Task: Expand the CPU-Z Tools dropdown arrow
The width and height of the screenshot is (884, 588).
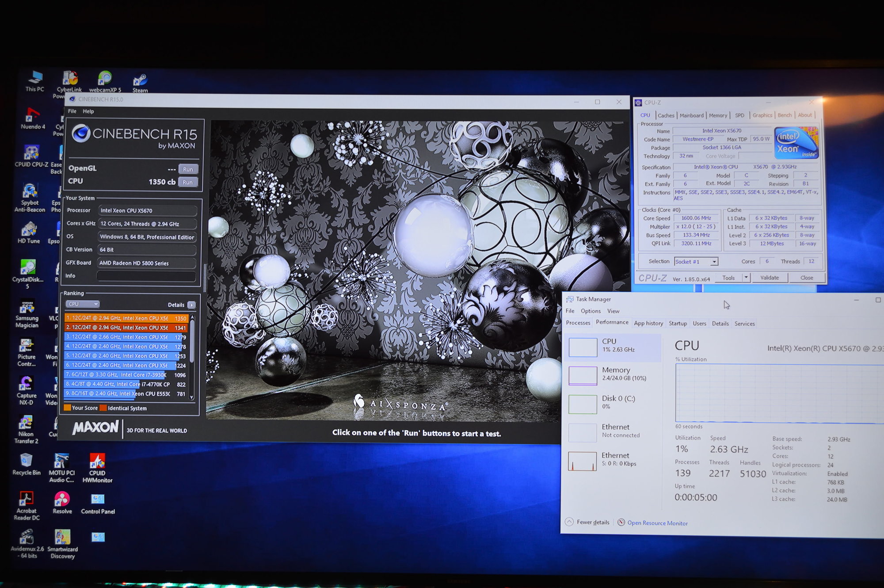Action: (x=746, y=278)
